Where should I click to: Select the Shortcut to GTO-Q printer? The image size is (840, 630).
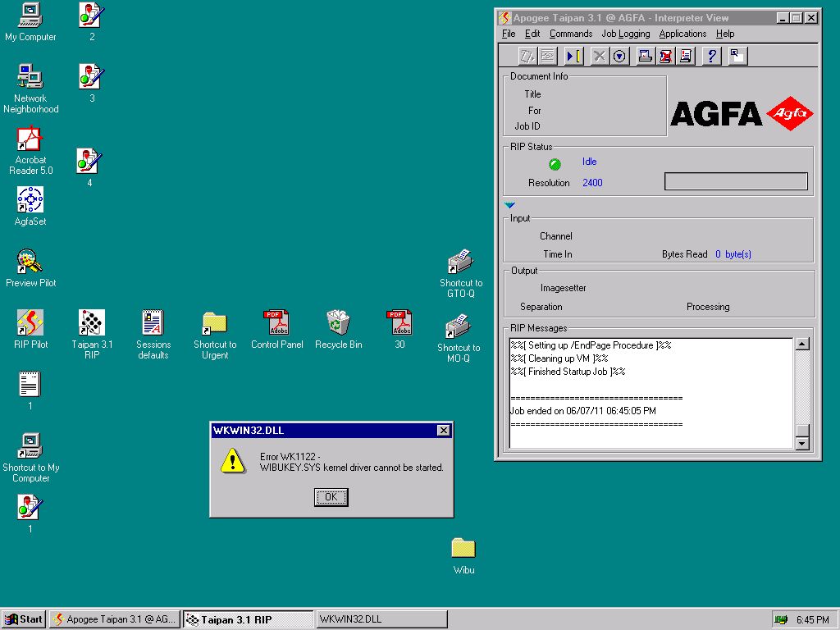point(461,274)
